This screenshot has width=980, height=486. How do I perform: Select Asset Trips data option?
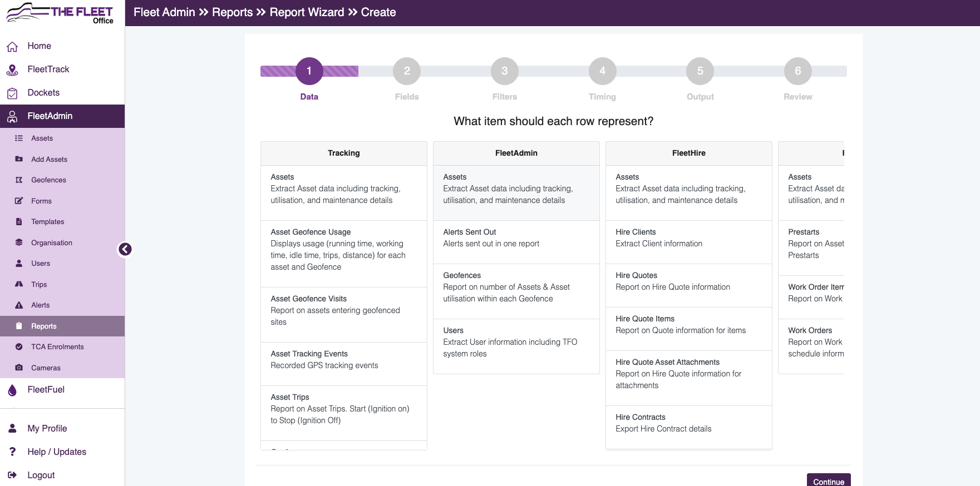click(344, 413)
